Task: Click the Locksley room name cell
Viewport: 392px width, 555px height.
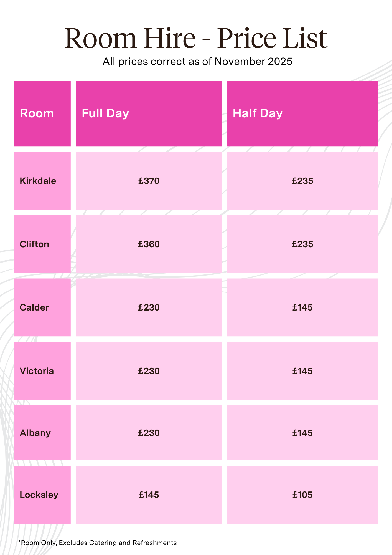Action: click(x=39, y=495)
